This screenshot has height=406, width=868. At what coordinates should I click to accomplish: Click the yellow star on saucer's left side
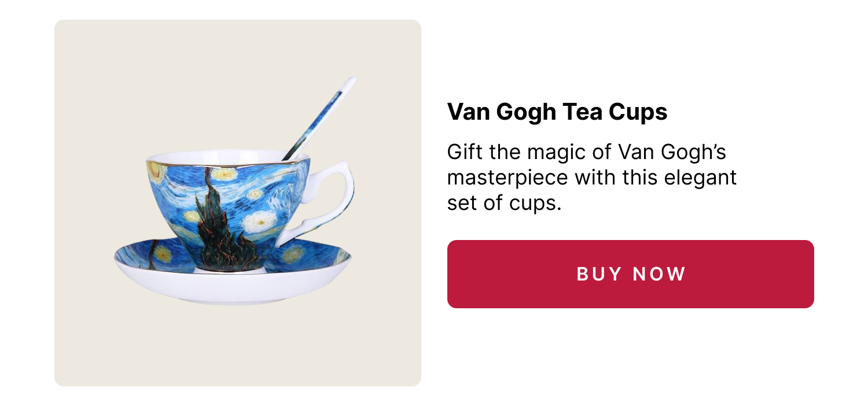pyautogui.click(x=162, y=254)
